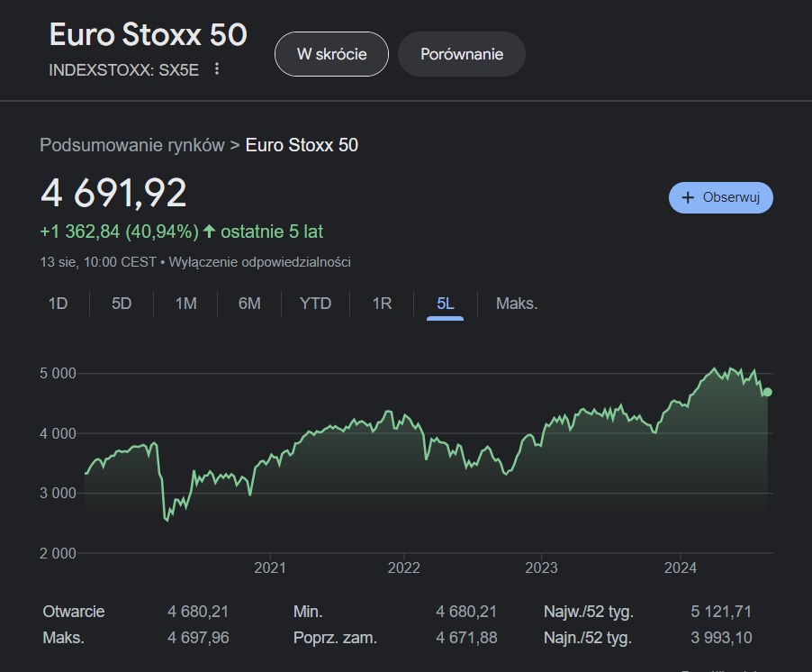The width and height of the screenshot is (812, 672).
Task: Click the current value 4 691,92
Action: click(x=113, y=193)
